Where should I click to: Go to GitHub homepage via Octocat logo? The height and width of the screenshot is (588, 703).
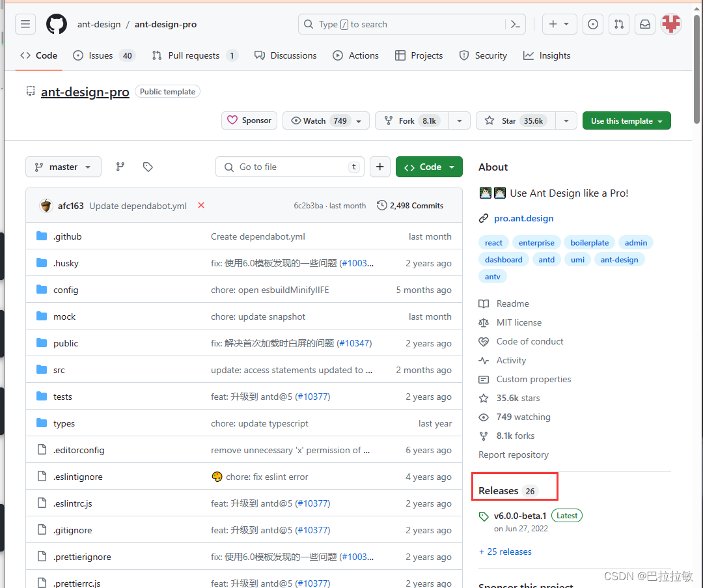click(57, 24)
